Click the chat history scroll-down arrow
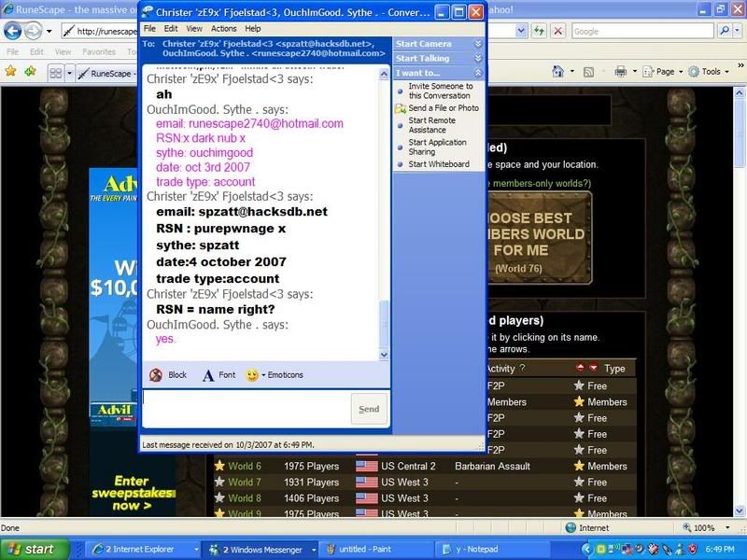Viewport: 747px width, 560px height. click(384, 355)
